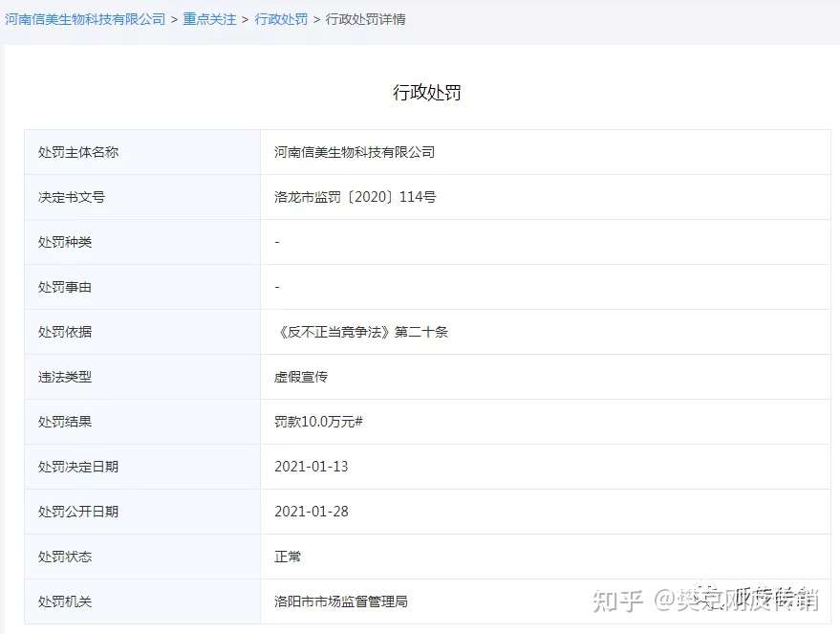Select 行政处罚详情 breadcrumb text
Screen dimensions: 840x634
[365, 19]
